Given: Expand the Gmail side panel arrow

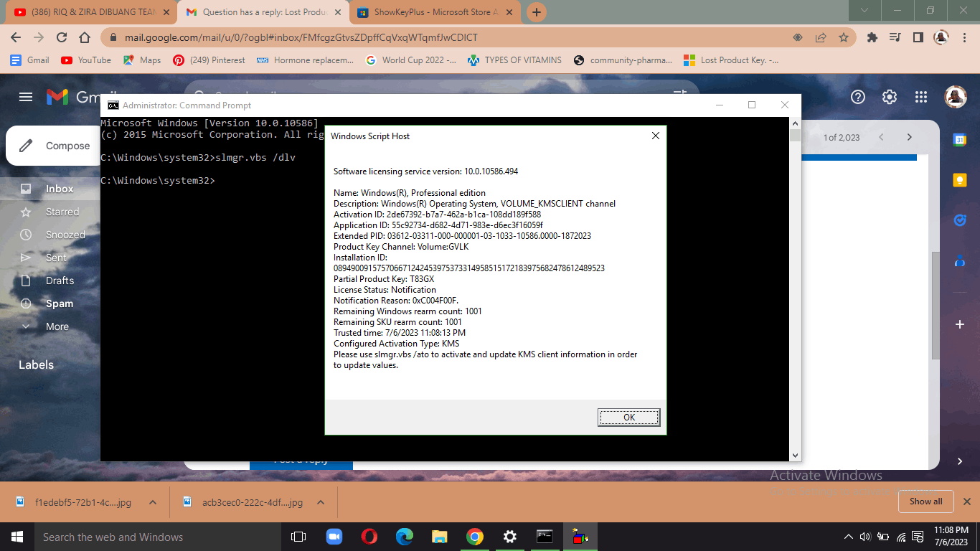Looking at the screenshot, I should click(x=960, y=461).
